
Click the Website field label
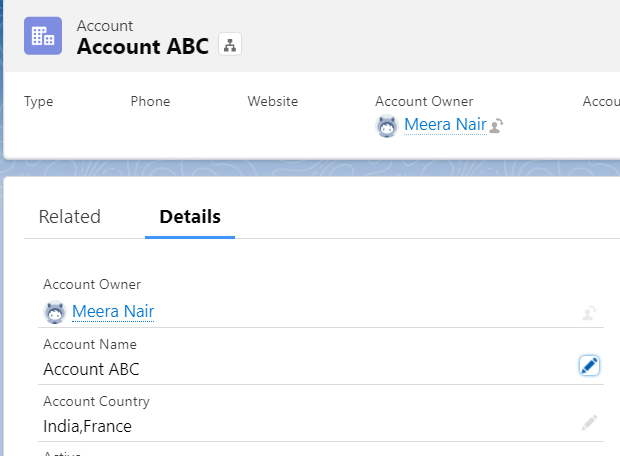point(273,101)
